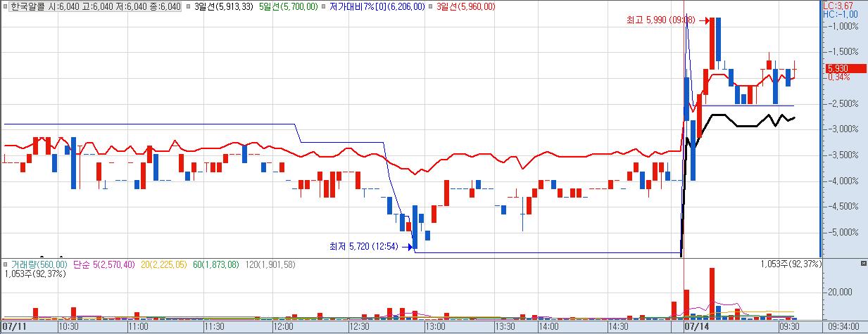Click the square marker before black 3일선 legend

[x=189, y=6]
